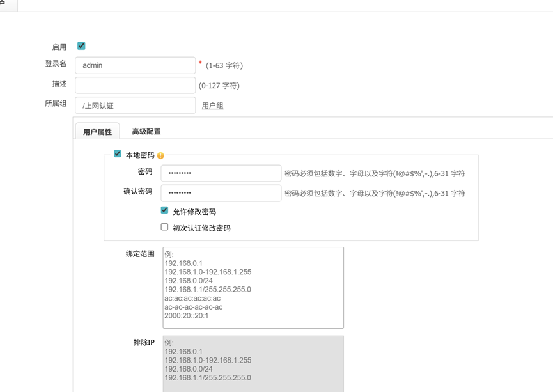Click inside the 绑定范围 binding range textarea

[253, 288]
